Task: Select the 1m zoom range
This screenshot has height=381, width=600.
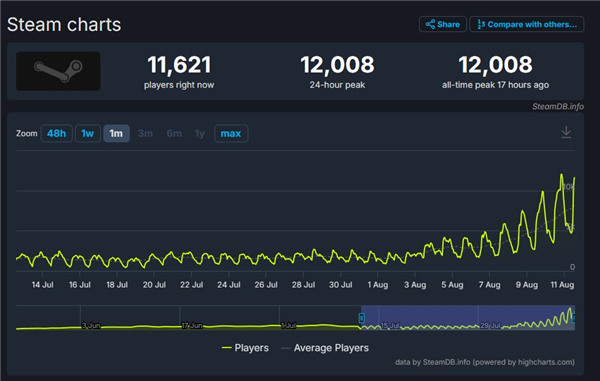Action: [116, 134]
